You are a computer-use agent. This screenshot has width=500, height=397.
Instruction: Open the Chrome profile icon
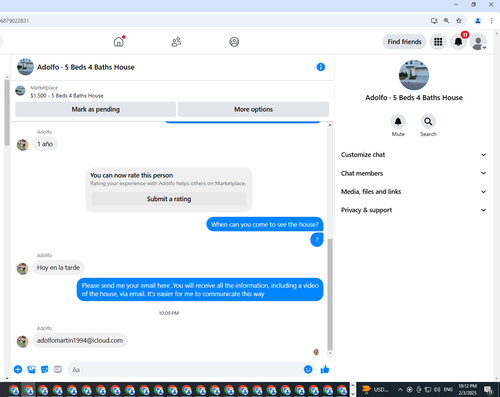pos(478,21)
